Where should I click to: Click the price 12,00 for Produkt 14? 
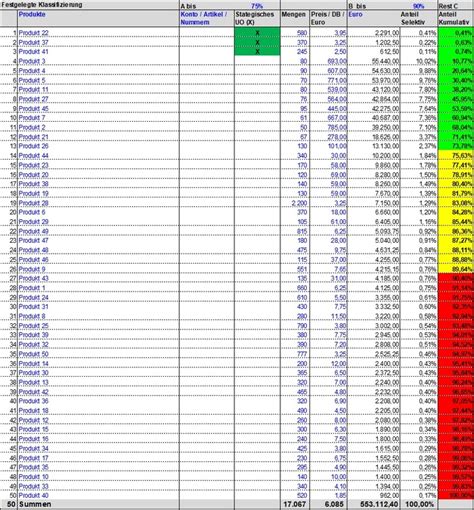(x=338, y=363)
